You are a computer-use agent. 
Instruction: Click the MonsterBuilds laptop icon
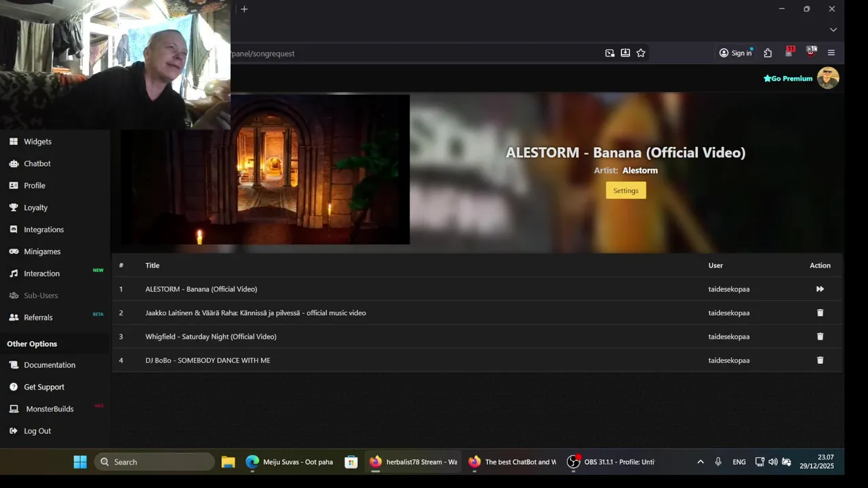pos(14,409)
